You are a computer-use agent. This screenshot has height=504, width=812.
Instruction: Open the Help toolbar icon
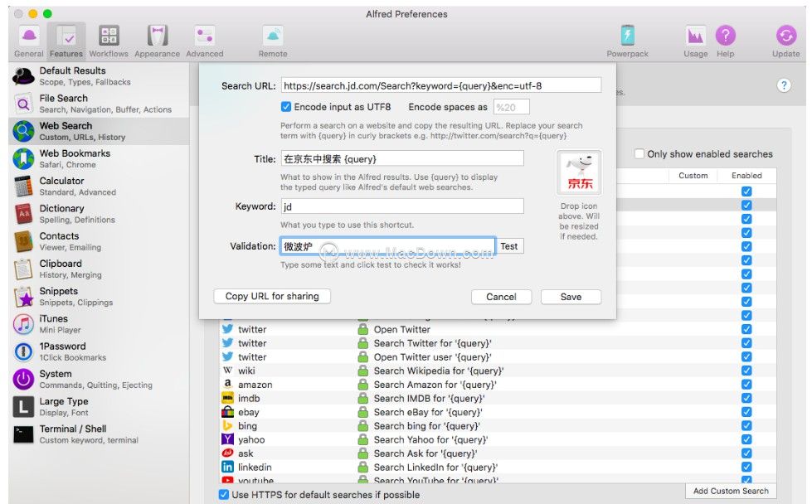[x=726, y=41]
